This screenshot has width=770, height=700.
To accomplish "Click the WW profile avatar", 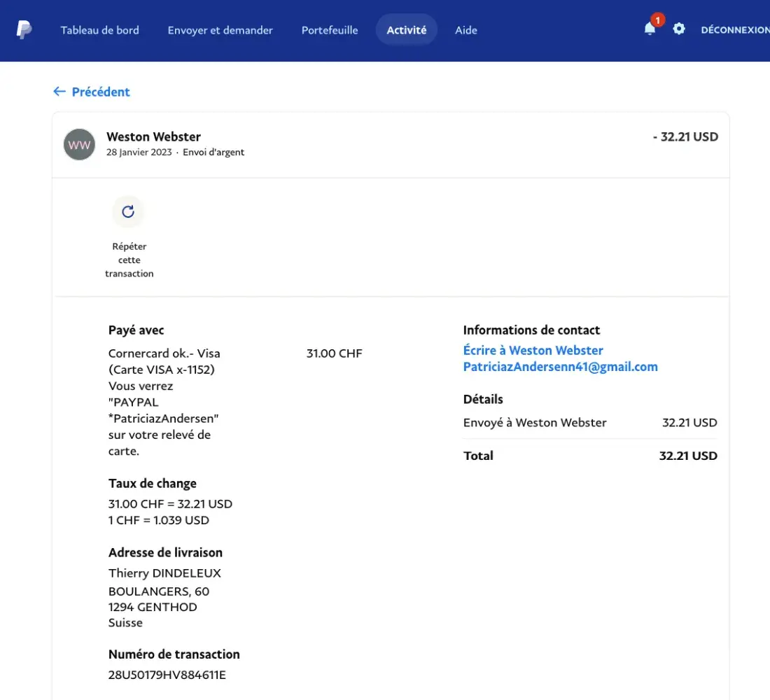I will point(79,145).
